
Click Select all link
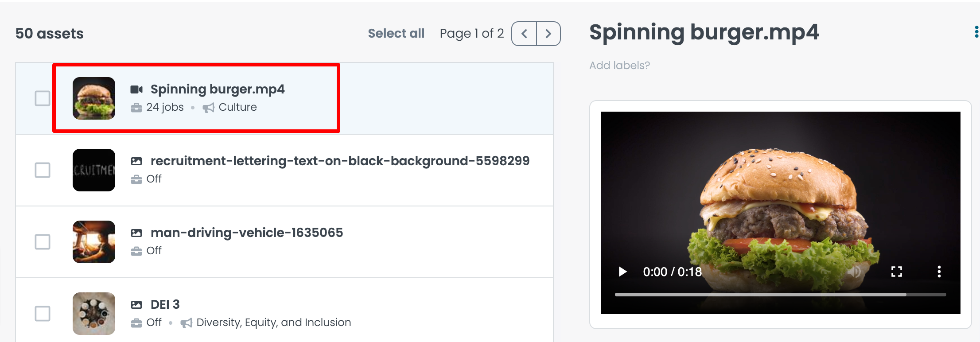[396, 34]
